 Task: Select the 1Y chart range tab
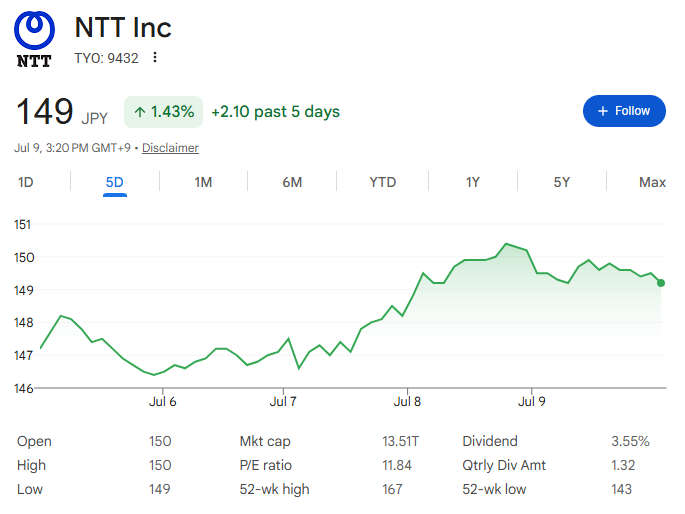coord(473,182)
